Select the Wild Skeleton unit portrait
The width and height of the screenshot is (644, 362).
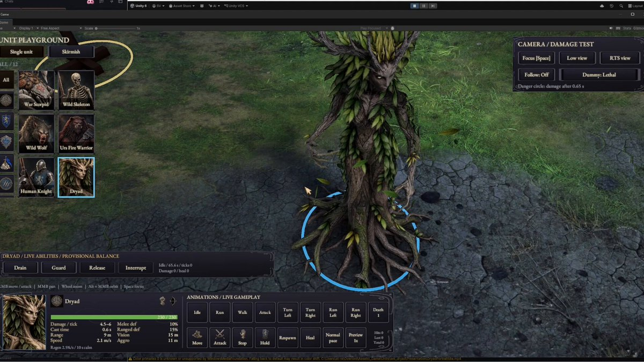(x=76, y=90)
